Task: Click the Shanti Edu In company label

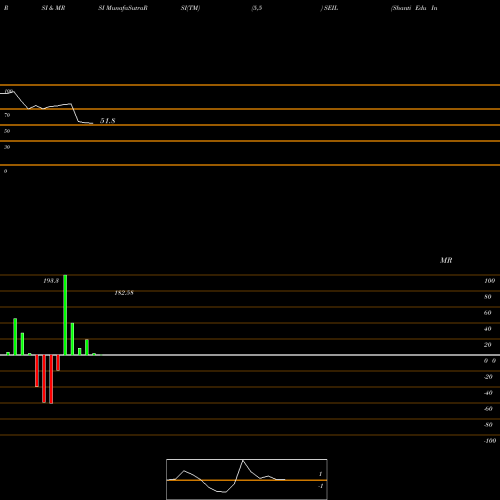Action: click(414, 8)
